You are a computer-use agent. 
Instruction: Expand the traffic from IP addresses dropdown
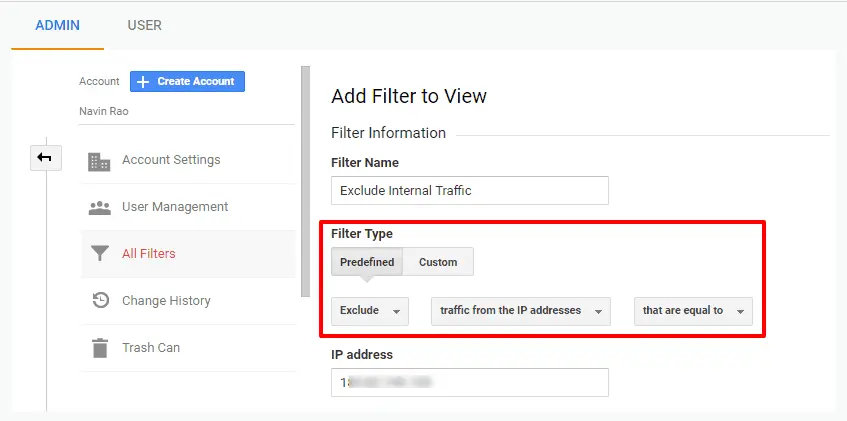[x=520, y=311]
